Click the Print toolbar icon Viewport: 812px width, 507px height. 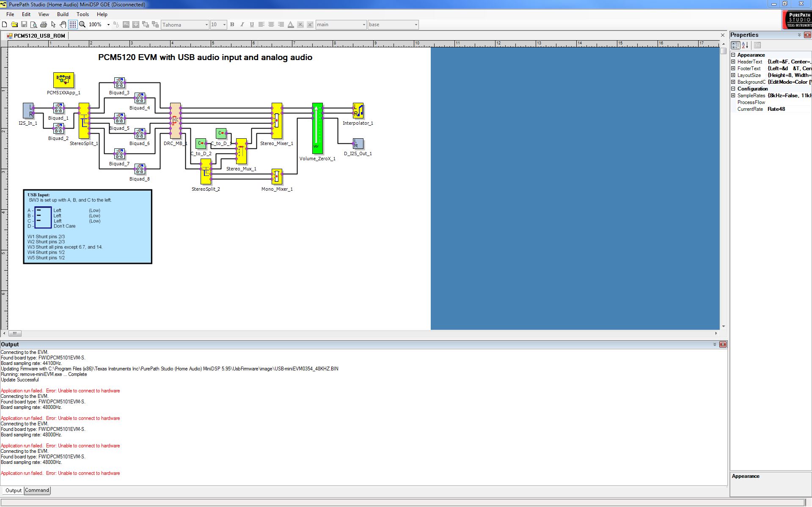coord(44,25)
